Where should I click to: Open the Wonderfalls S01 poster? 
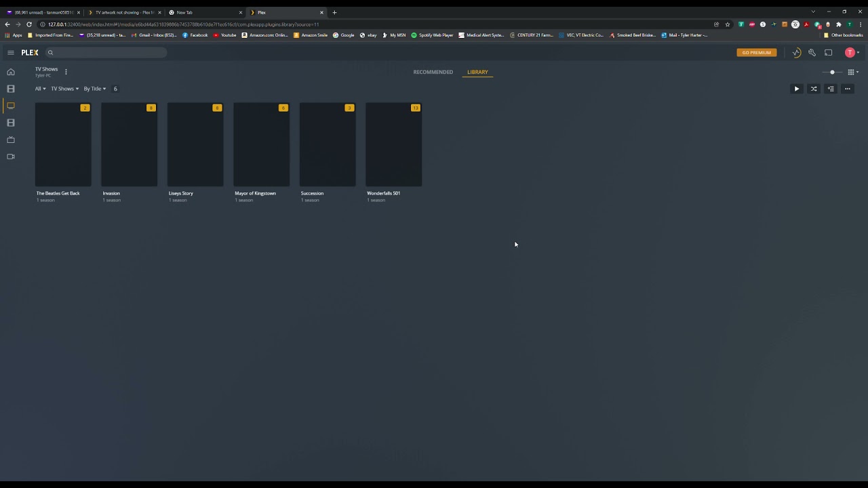[x=393, y=144]
